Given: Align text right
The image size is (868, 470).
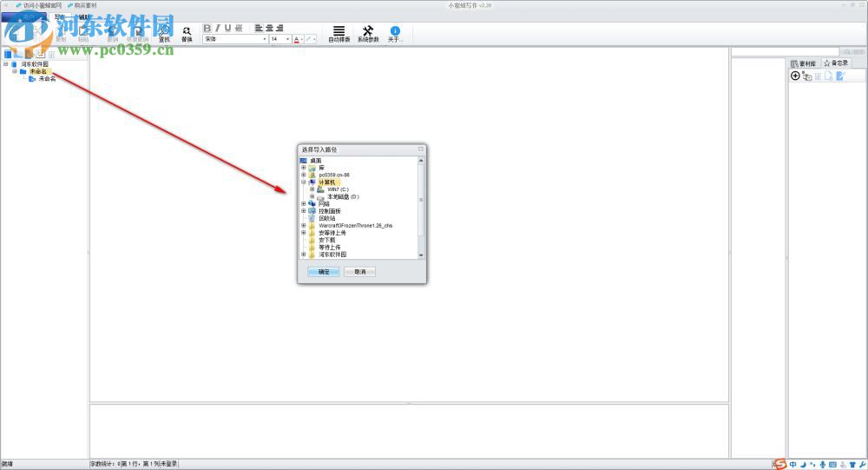Looking at the screenshot, I should click(279, 28).
